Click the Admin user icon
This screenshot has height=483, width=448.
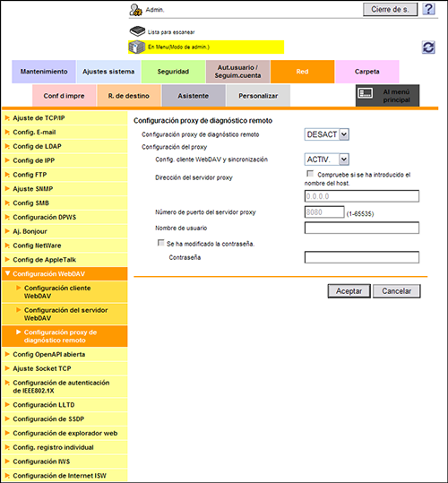[135, 10]
